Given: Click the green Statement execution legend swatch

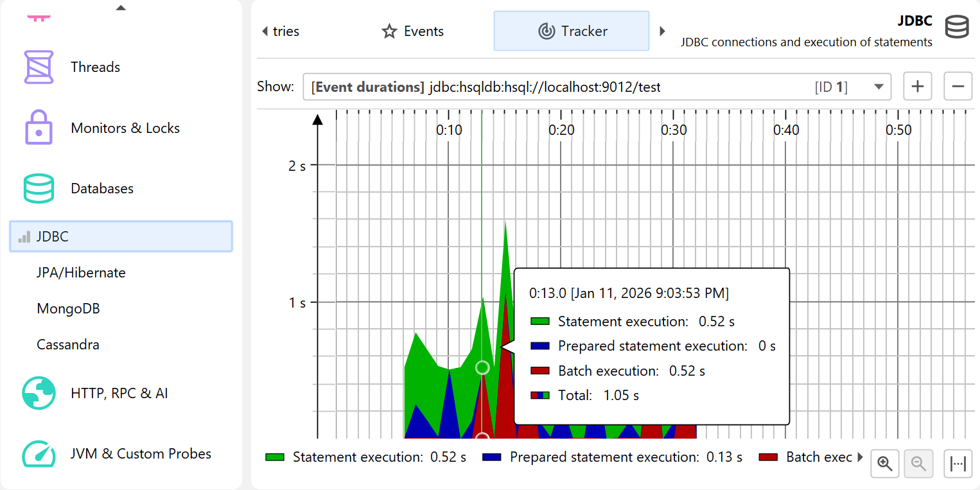Looking at the screenshot, I should click(275, 457).
